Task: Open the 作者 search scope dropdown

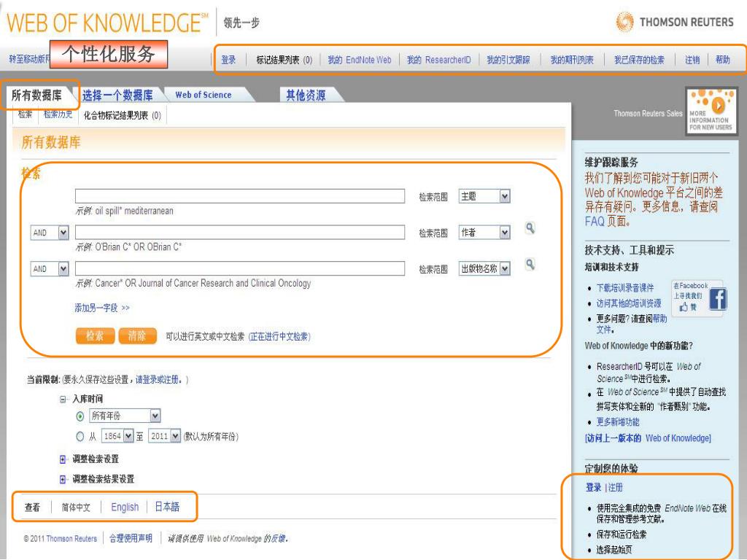Action: coord(484,233)
